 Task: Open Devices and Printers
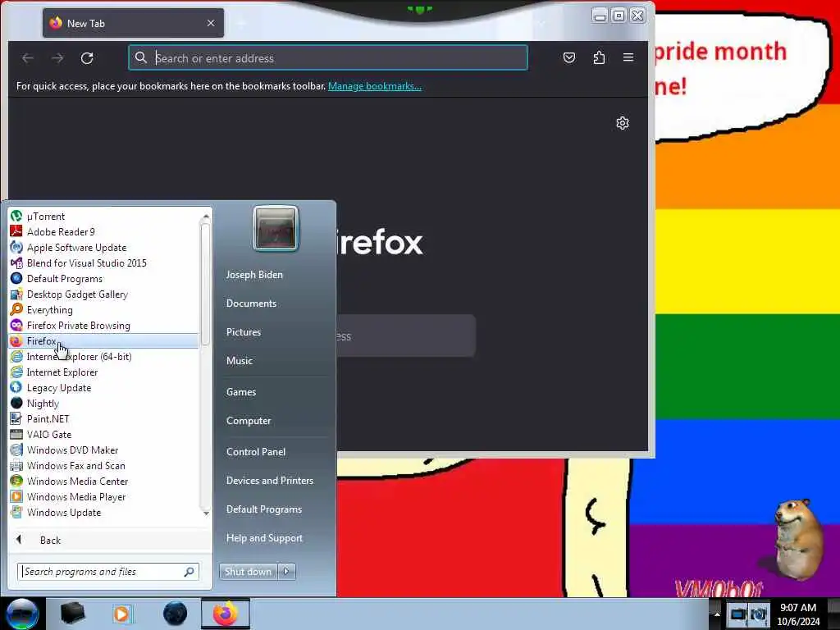click(x=270, y=481)
